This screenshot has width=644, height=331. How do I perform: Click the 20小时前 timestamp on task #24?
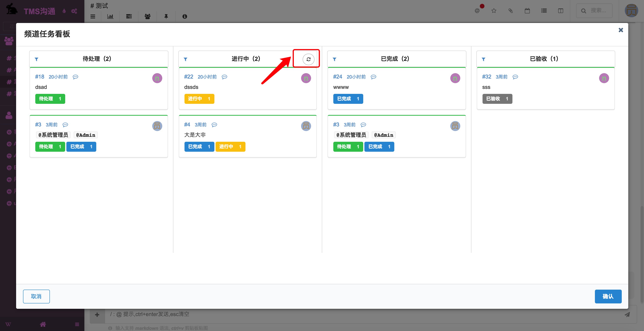(356, 77)
